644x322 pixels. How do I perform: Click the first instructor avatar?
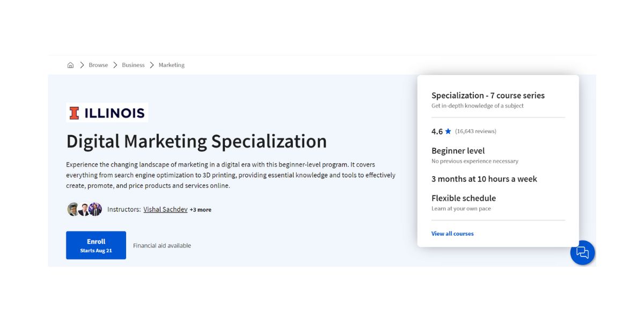coord(72,209)
